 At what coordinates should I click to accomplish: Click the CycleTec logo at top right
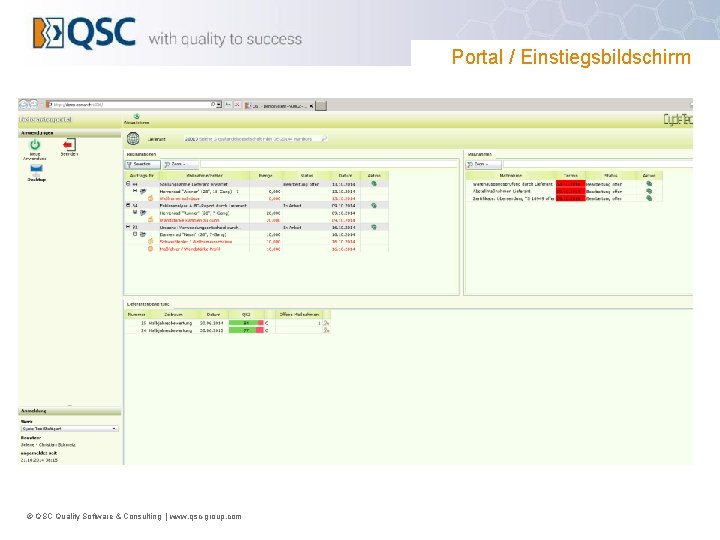pos(677,120)
